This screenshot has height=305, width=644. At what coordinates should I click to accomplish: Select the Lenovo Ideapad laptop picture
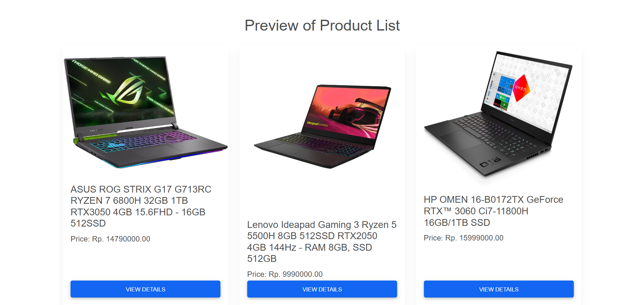[x=322, y=126]
